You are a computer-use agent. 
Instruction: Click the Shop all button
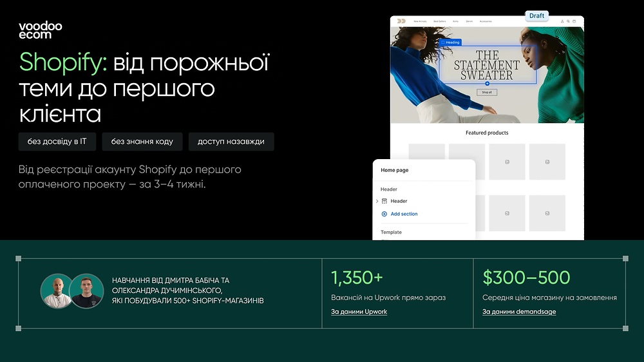click(x=487, y=93)
